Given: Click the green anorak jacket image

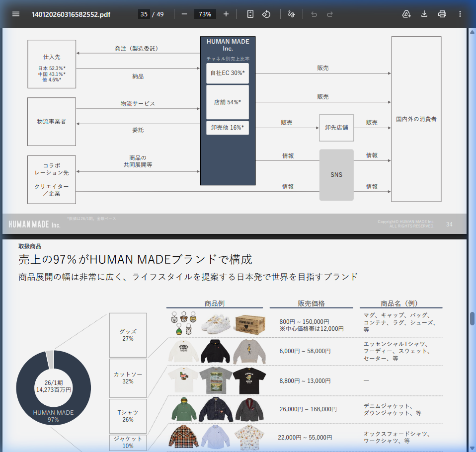Looking at the screenshot, I should pos(183,409).
